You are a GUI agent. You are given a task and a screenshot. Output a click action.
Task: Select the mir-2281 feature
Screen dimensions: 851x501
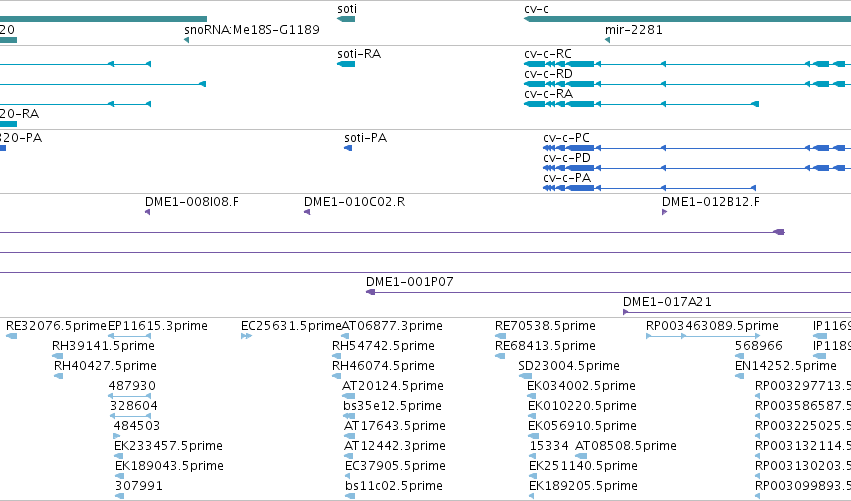(x=607, y=40)
